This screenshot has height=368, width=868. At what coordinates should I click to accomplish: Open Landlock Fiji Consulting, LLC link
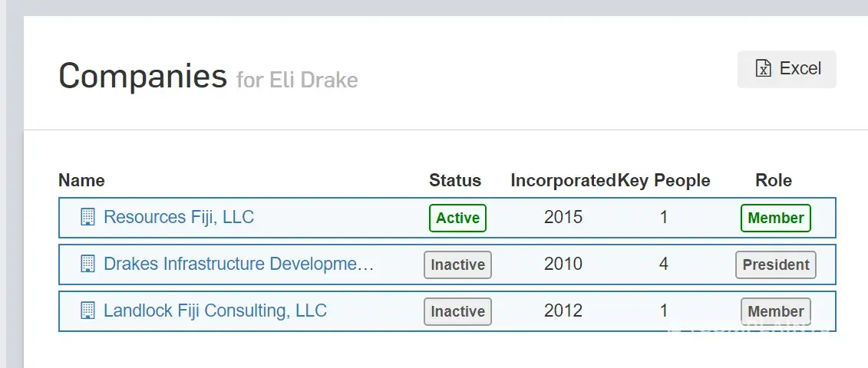pos(215,310)
